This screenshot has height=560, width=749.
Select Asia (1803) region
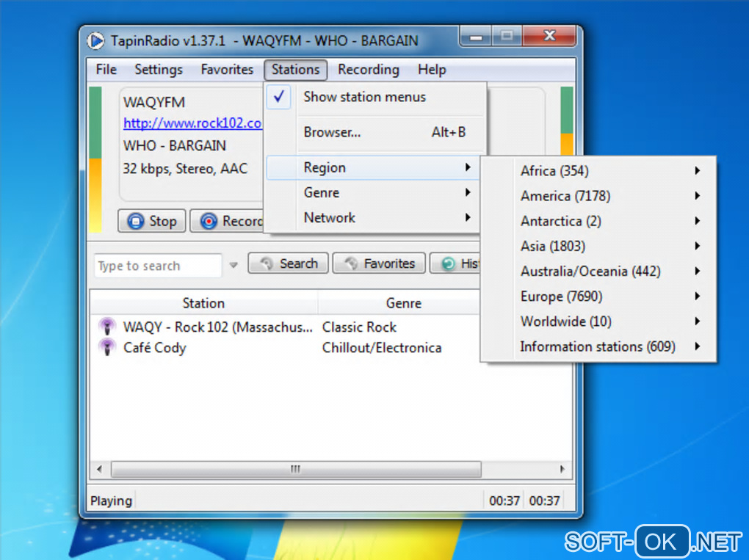tap(598, 246)
